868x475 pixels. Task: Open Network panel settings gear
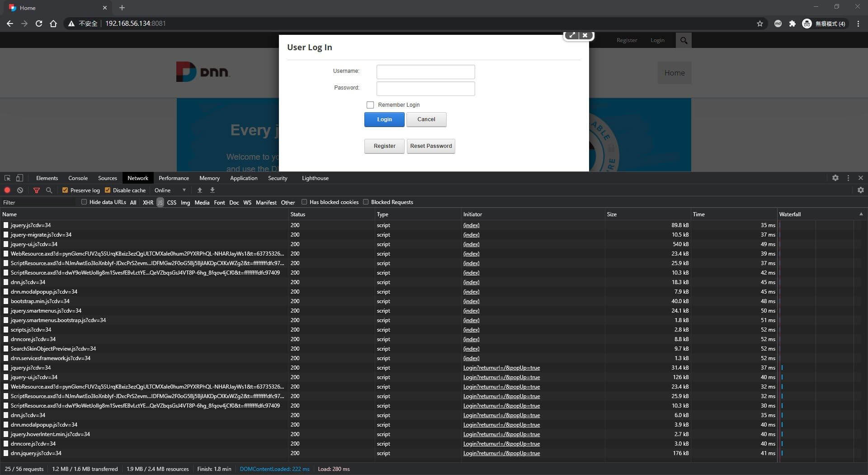(x=861, y=190)
